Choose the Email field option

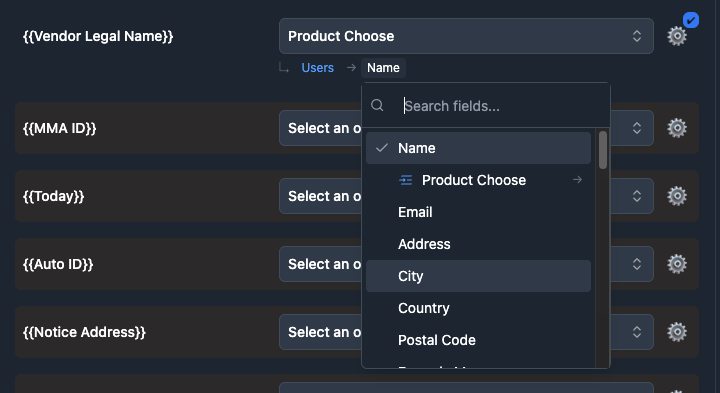(478, 212)
